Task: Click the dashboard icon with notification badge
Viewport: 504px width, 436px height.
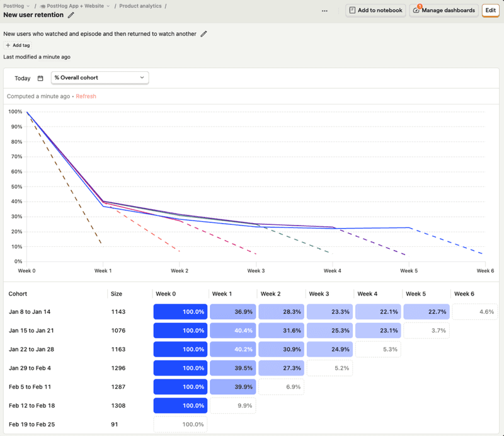Action: 416,11
